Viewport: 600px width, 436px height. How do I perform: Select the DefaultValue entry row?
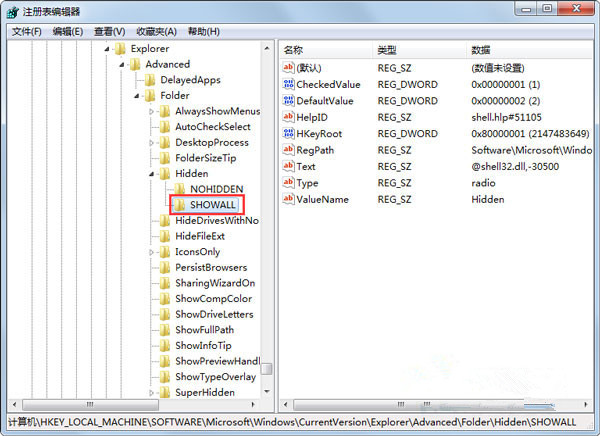(x=324, y=101)
